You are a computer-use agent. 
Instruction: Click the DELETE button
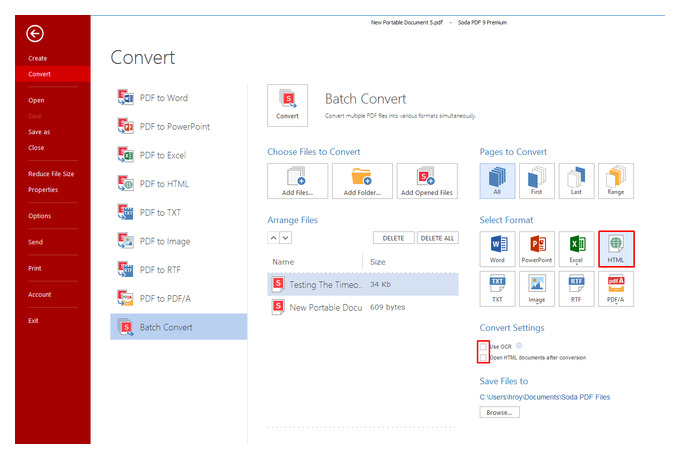click(393, 238)
